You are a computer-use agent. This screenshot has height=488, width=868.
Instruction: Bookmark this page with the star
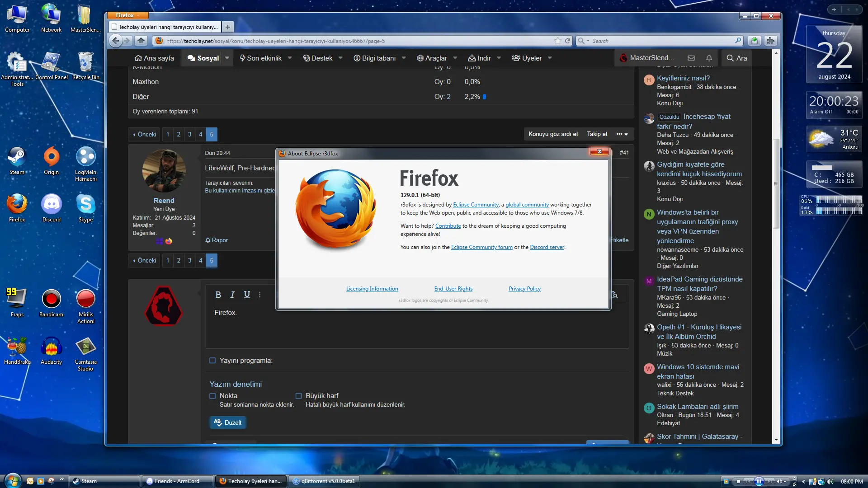pyautogui.click(x=558, y=41)
